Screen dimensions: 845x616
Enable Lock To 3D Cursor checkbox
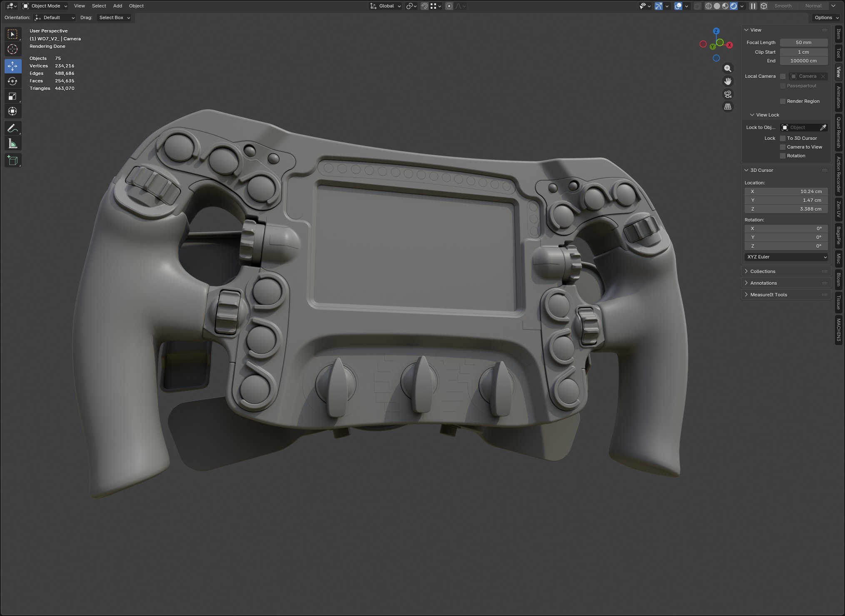coord(783,138)
